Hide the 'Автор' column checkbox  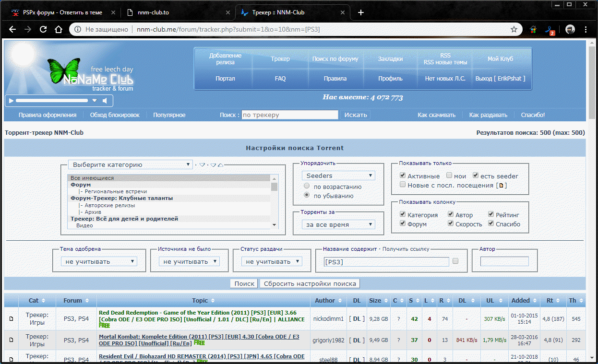click(451, 214)
